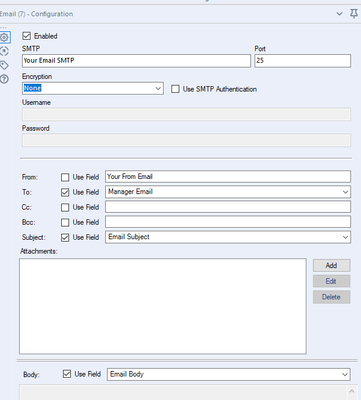Check Use Field for Cc
The height and width of the screenshot is (400, 361).
point(65,207)
